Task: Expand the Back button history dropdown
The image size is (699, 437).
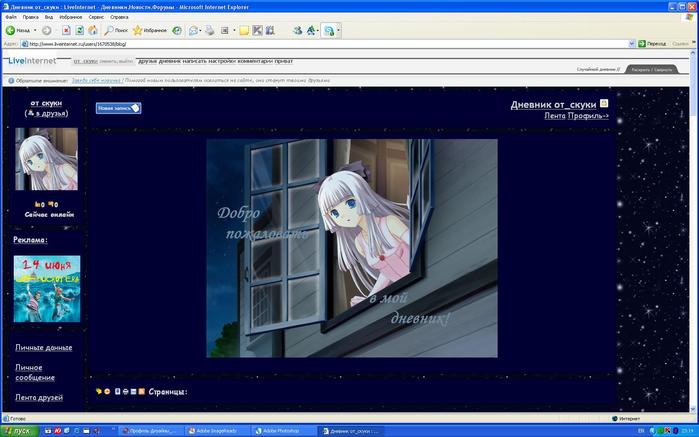Action: pos(35,30)
